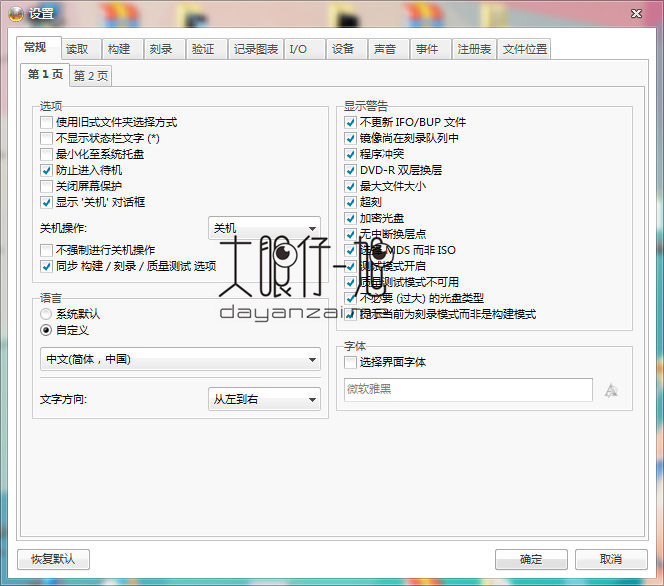
Task: Select the 刻录 tab
Action: [x=165, y=49]
